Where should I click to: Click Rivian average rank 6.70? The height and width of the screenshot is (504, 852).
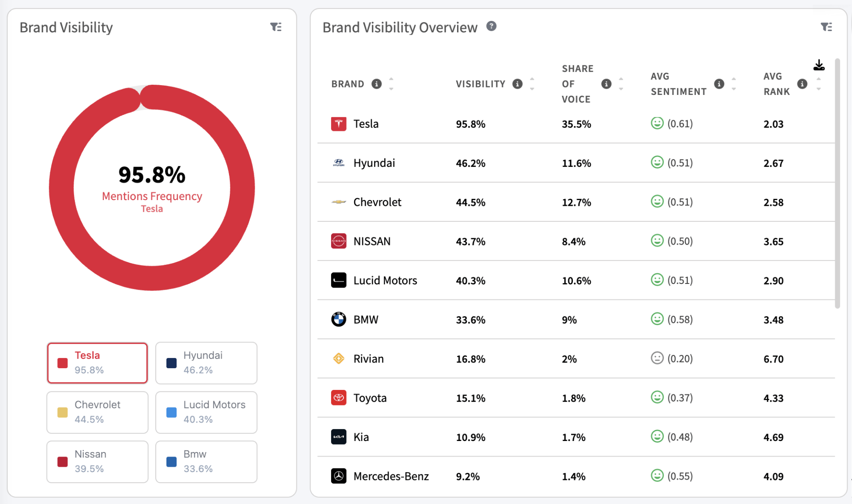[x=773, y=358]
